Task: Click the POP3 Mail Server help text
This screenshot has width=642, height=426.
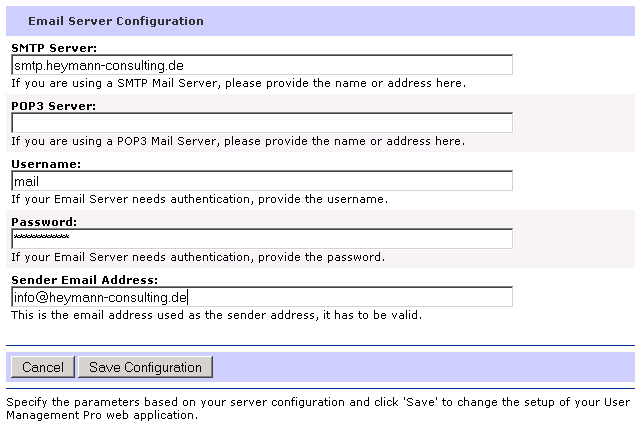Action: 238,141
